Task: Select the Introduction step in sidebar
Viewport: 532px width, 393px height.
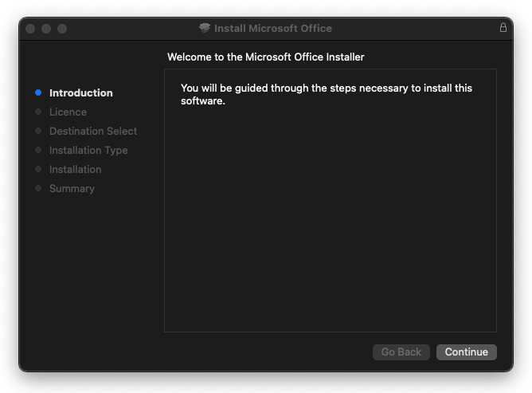Action: (x=81, y=93)
